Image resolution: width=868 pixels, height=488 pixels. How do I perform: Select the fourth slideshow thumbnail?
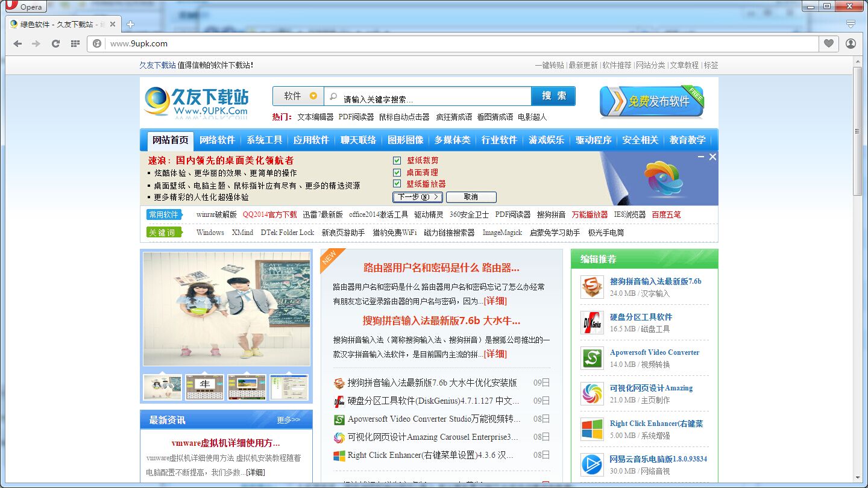pyautogui.click(x=289, y=387)
